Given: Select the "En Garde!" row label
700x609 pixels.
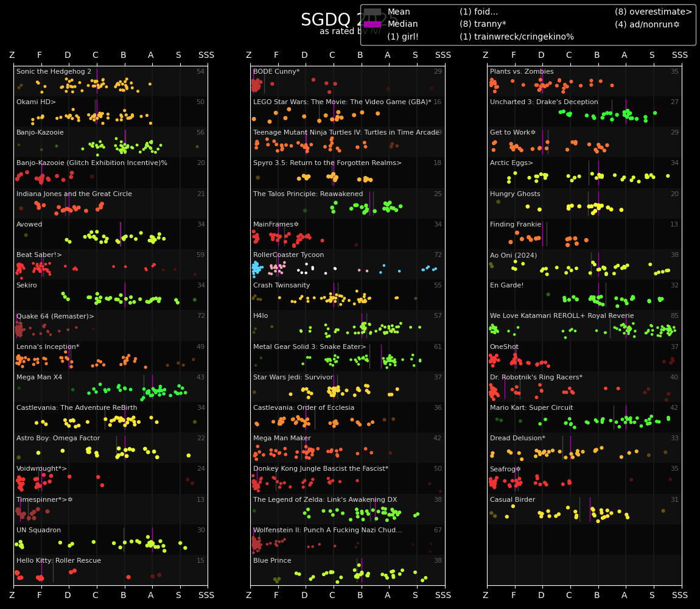Looking at the screenshot, I should 506,285.
